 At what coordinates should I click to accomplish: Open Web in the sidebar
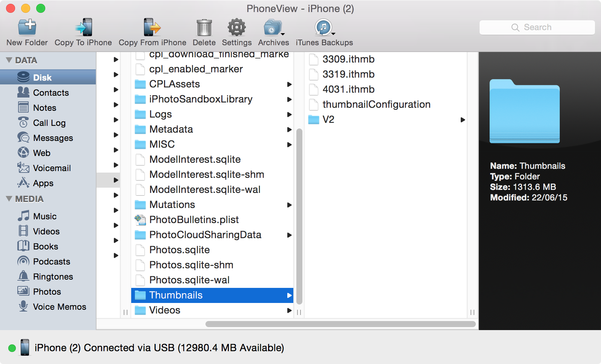pyautogui.click(x=48, y=153)
